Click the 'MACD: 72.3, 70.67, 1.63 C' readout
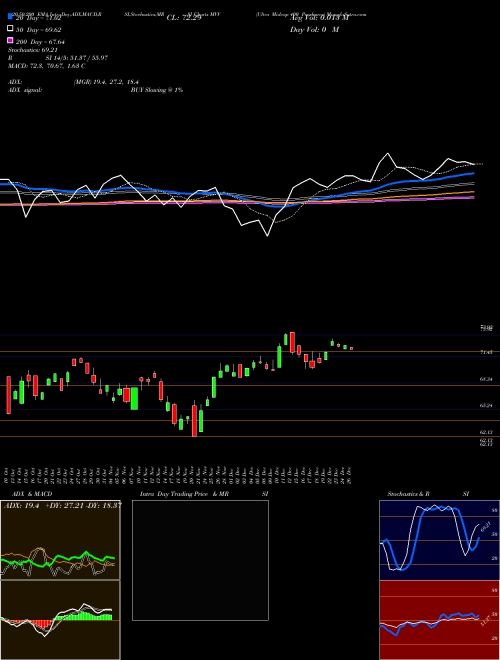 [47, 66]
